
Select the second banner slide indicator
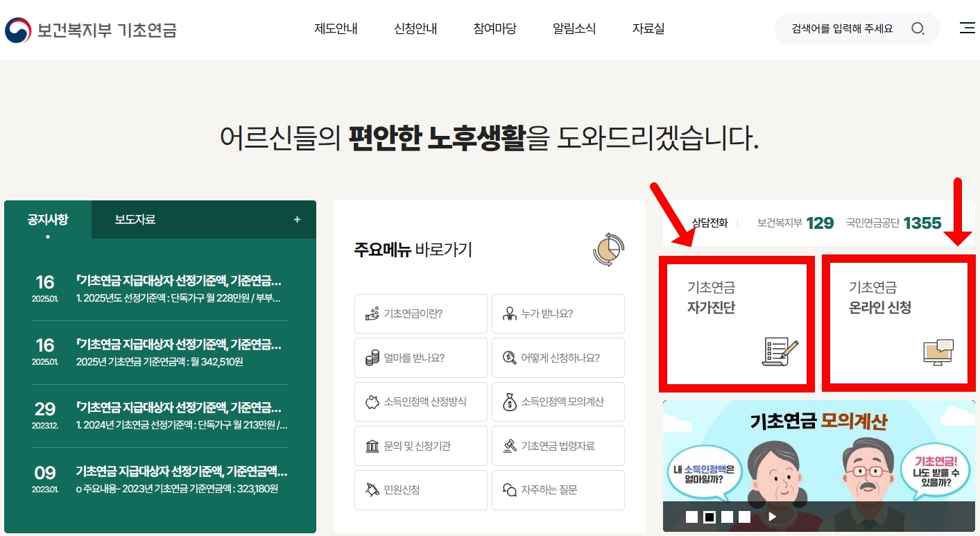710,517
